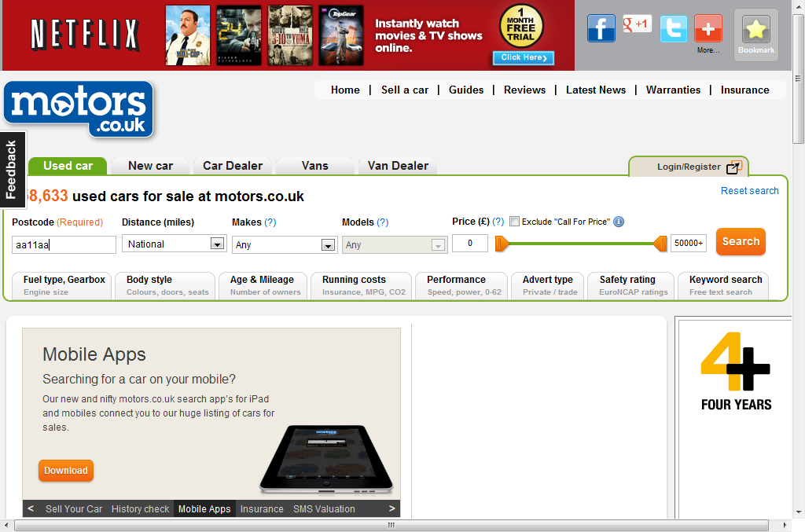Focus the minimum price input box
Viewport: 805px width, 532px height.
coord(470,243)
